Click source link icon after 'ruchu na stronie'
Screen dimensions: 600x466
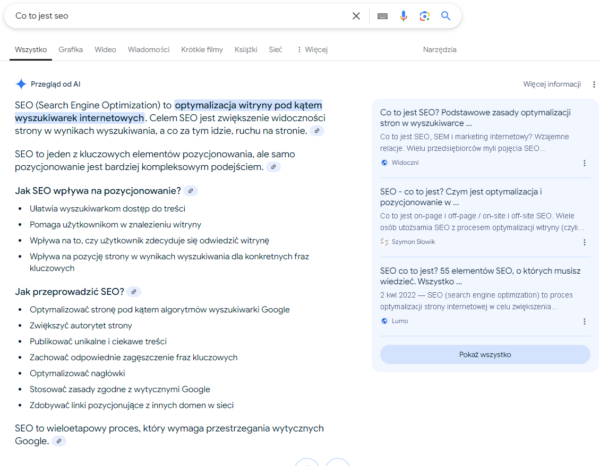317,131
